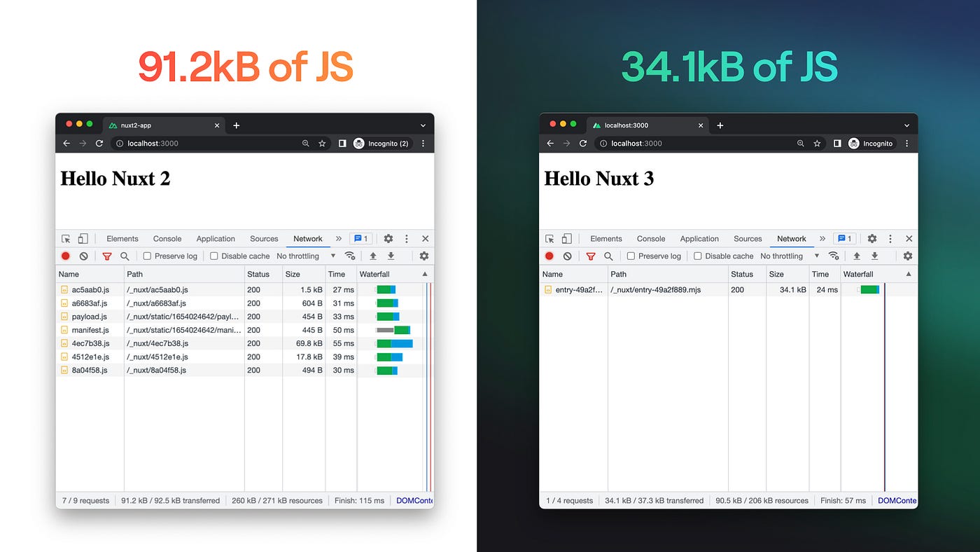Open the issues counter showing 1
This screenshot has height=552, width=980.
[x=360, y=238]
